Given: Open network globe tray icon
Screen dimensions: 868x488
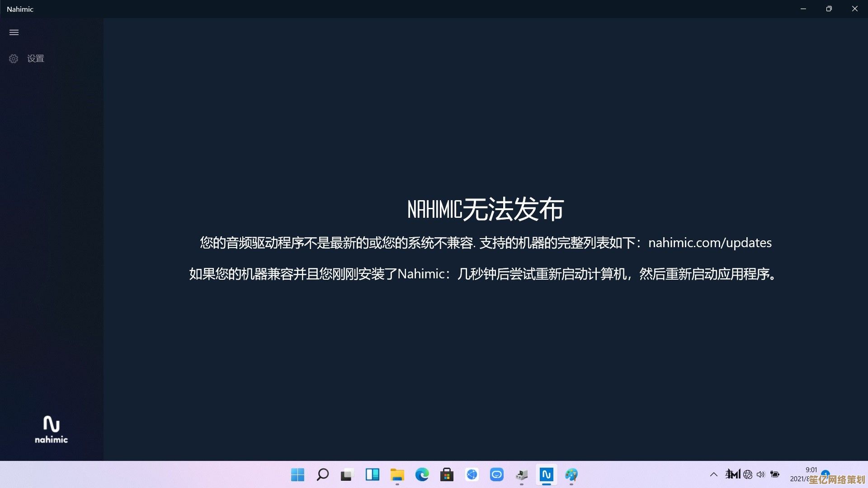Looking at the screenshot, I should tap(748, 474).
